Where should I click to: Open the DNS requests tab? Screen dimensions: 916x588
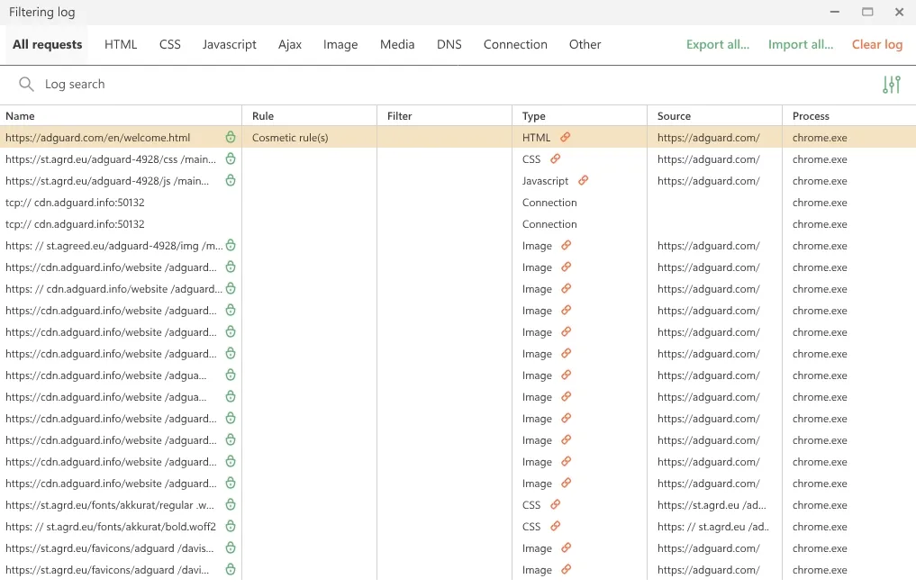(449, 45)
